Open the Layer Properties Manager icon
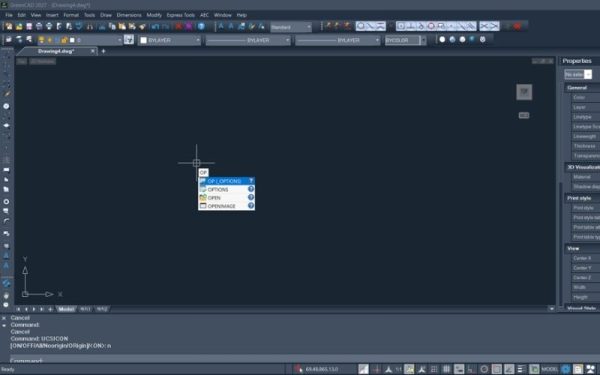 click(x=8, y=40)
